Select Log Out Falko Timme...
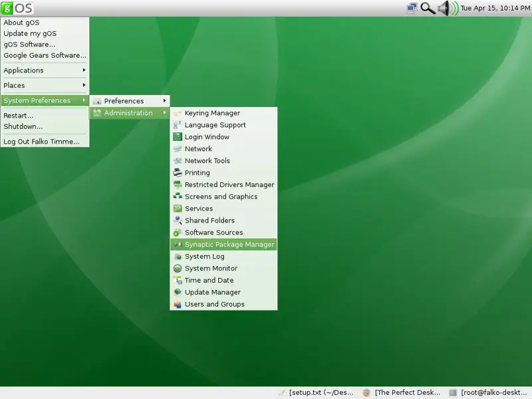Image resolution: width=532 pixels, height=399 pixels. pos(45,142)
